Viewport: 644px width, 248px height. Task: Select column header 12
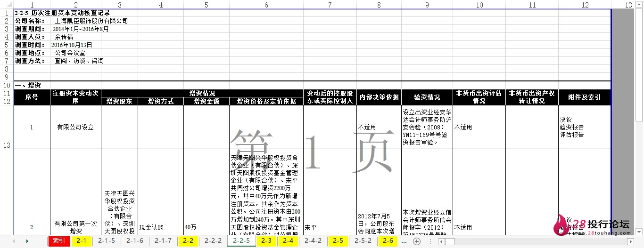[x=585, y=4]
